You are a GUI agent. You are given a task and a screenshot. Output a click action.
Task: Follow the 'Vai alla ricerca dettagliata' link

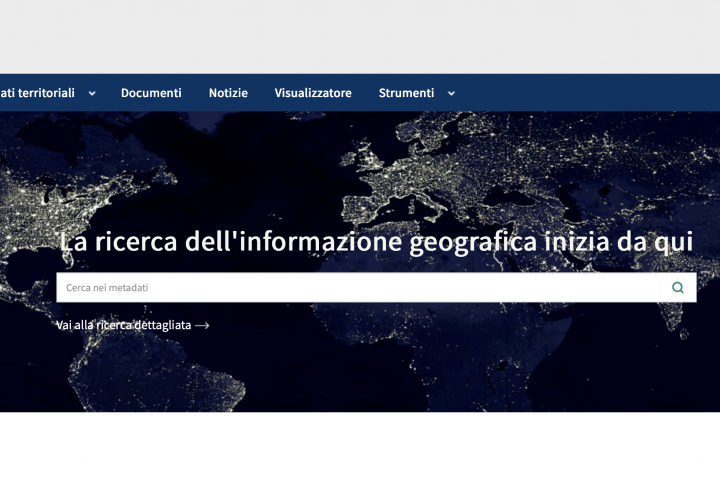(x=123, y=325)
